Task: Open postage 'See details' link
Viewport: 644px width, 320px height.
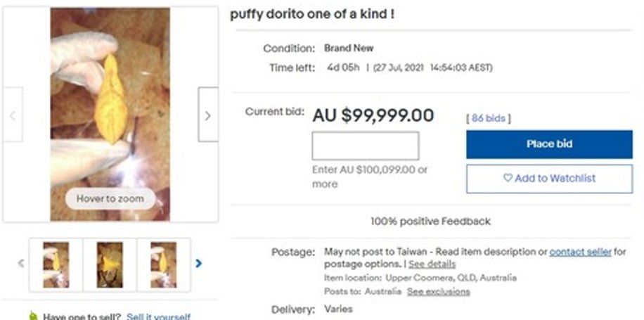Action: (x=432, y=264)
